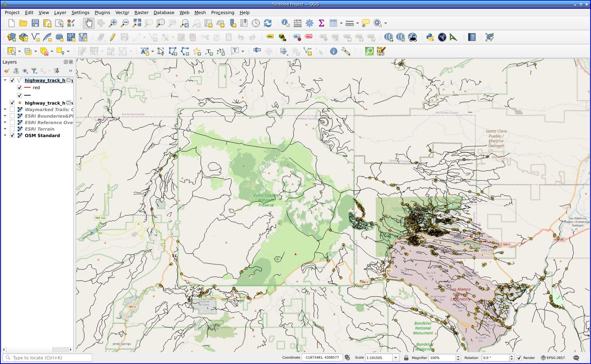Increase the Rotation value stepper

coord(511,356)
